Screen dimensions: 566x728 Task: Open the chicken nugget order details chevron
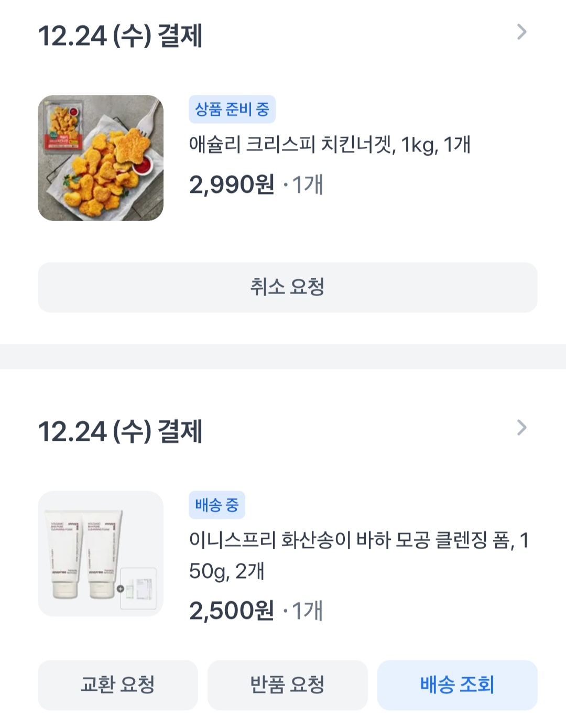click(521, 32)
